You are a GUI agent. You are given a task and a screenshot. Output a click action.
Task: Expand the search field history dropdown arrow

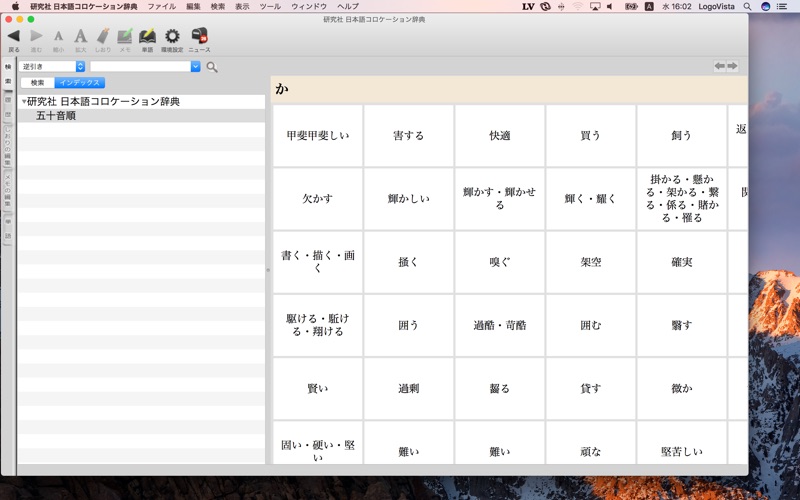click(x=195, y=67)
